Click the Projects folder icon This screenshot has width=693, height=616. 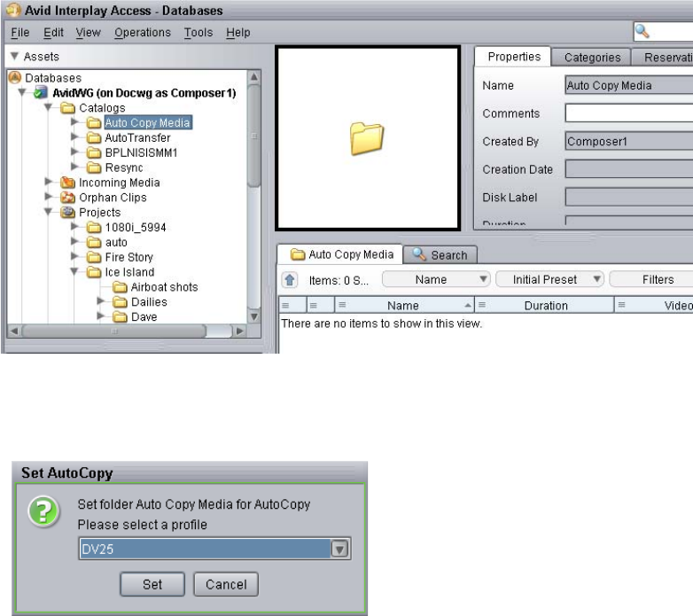pyautogui.click(x=67, y=212)
